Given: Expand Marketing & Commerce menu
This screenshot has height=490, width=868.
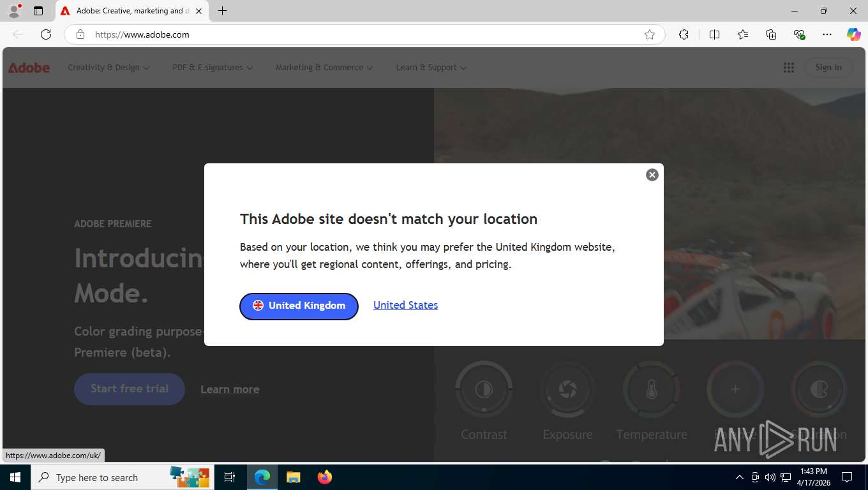Looking at the screenshot, I should (x=324, y=68).
